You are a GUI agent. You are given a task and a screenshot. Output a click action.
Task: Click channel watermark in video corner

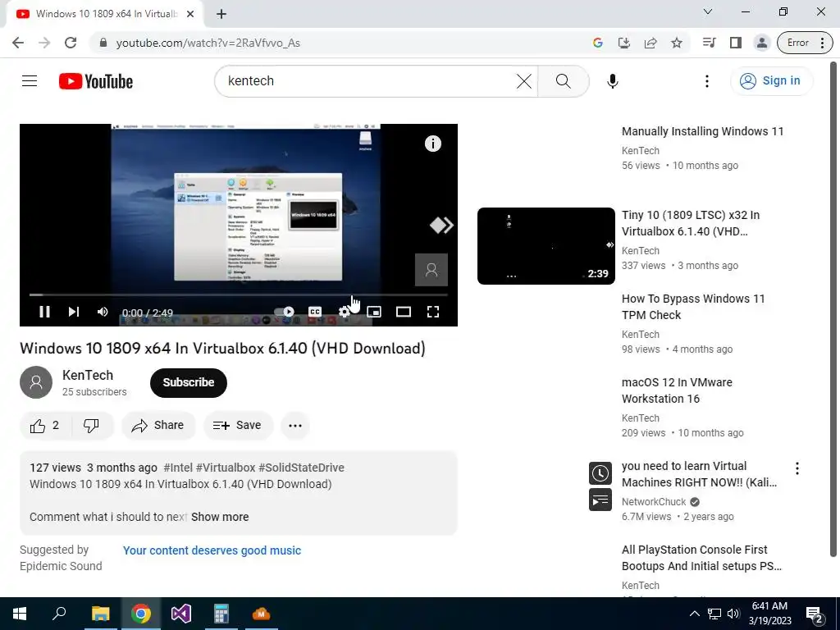click(431, 270)
